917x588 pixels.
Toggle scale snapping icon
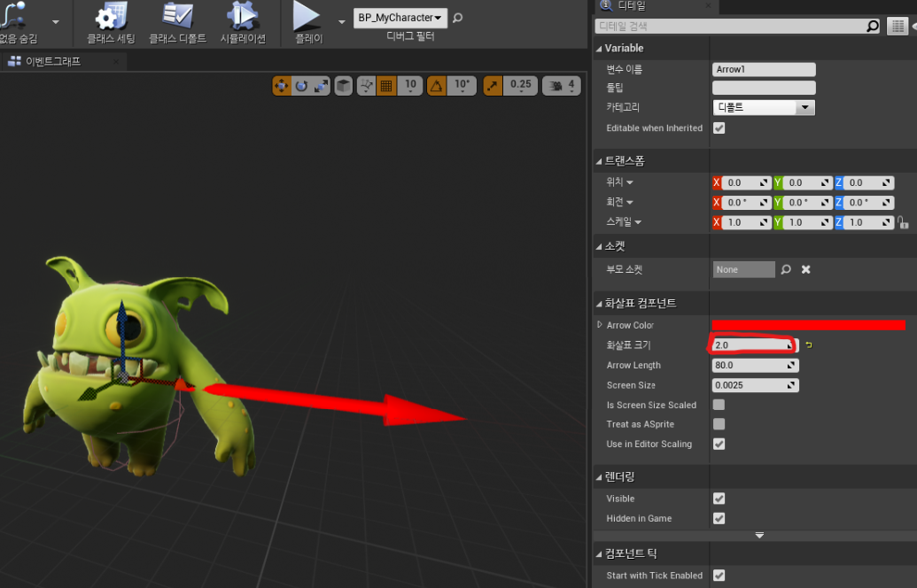coord(493,86)
